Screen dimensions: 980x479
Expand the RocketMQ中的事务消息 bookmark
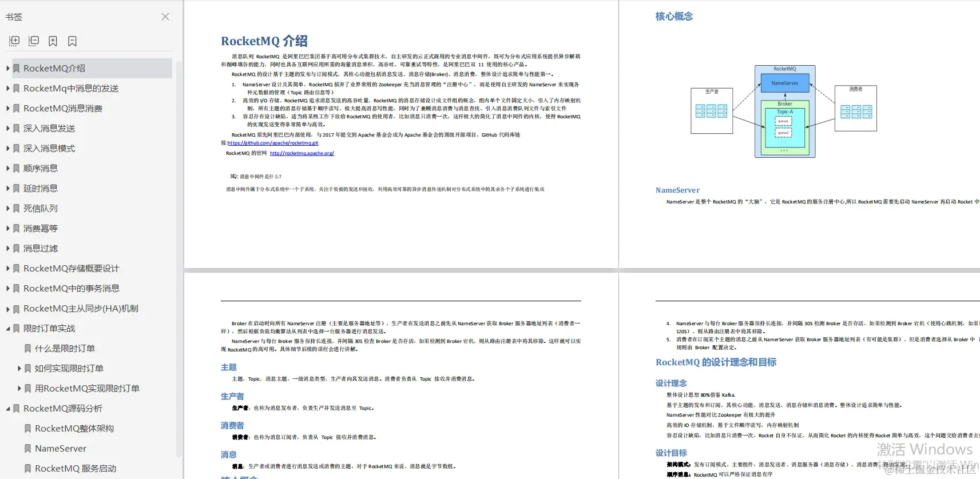pos(8,288)
